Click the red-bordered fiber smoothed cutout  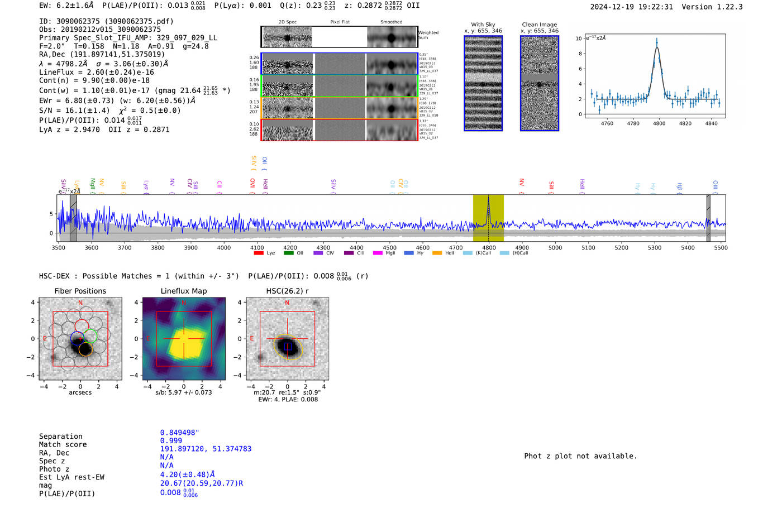coord(392,130)
